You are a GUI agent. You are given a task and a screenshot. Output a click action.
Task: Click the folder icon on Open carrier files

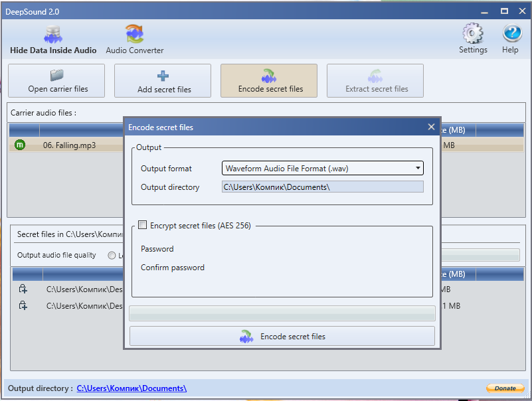point(56,75)
